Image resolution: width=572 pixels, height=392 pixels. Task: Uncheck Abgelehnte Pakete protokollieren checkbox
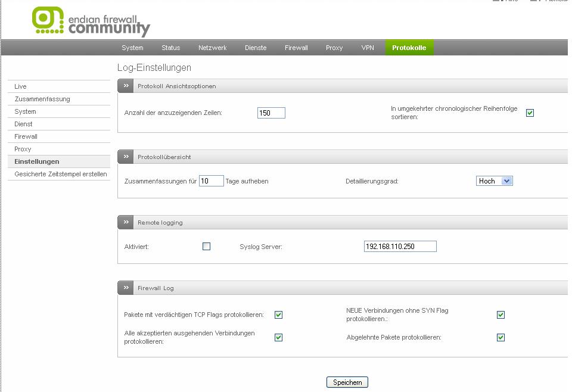500,337
